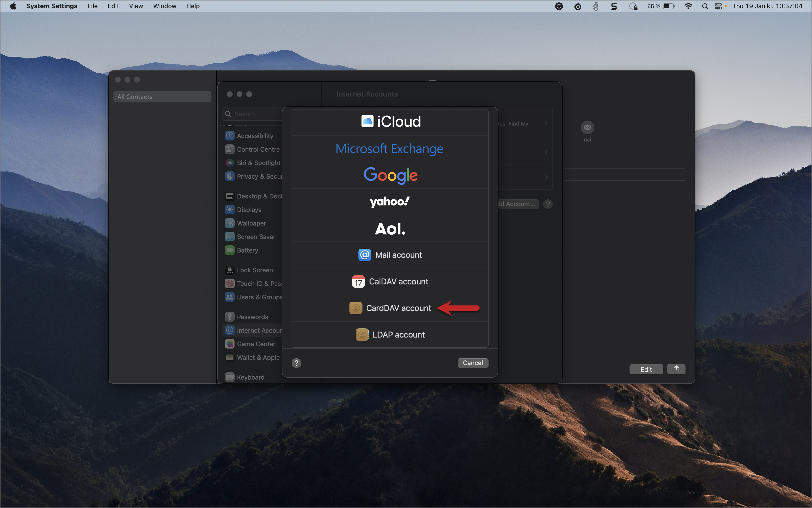This screenshot has height=508, width=812.
Task: Open help in the account type dialog
Action: [x=296, y=363]
